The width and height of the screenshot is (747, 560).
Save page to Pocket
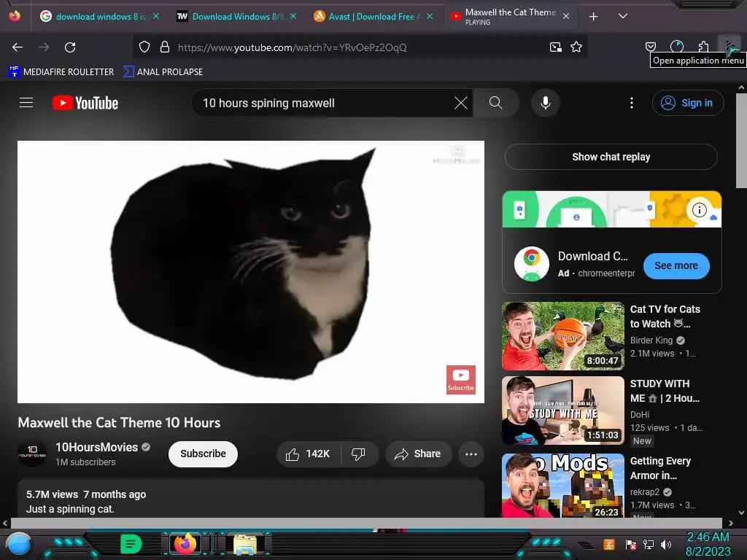click(651, 47)
